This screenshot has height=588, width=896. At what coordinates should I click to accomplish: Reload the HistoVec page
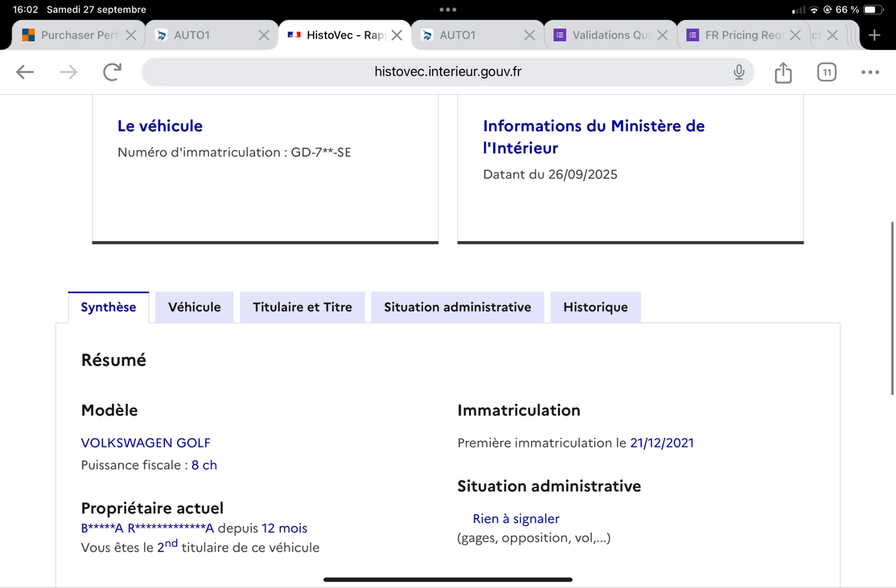pyautogui.click(x=112, y=72)
